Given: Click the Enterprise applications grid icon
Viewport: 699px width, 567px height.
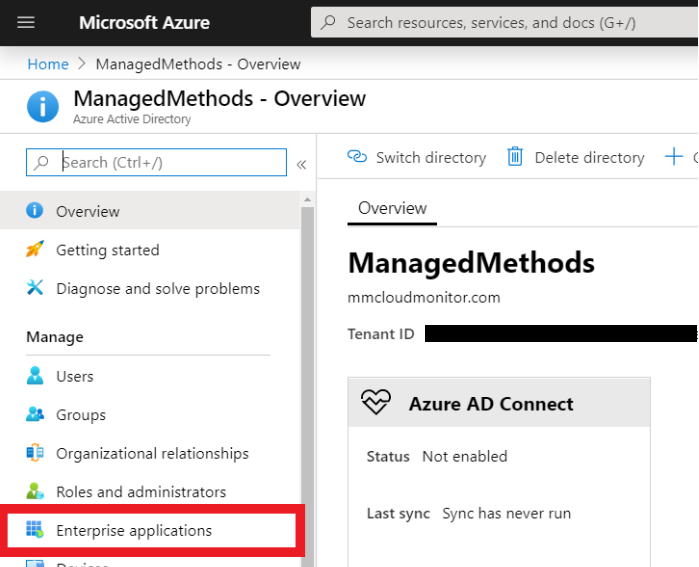Looking at the screenshot, I should click(x=35, y=530).
